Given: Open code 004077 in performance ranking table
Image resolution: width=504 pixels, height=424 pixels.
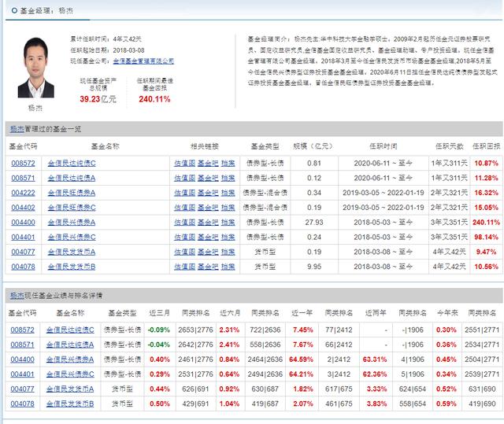Looking at the screenshot, I should [23, 389].
